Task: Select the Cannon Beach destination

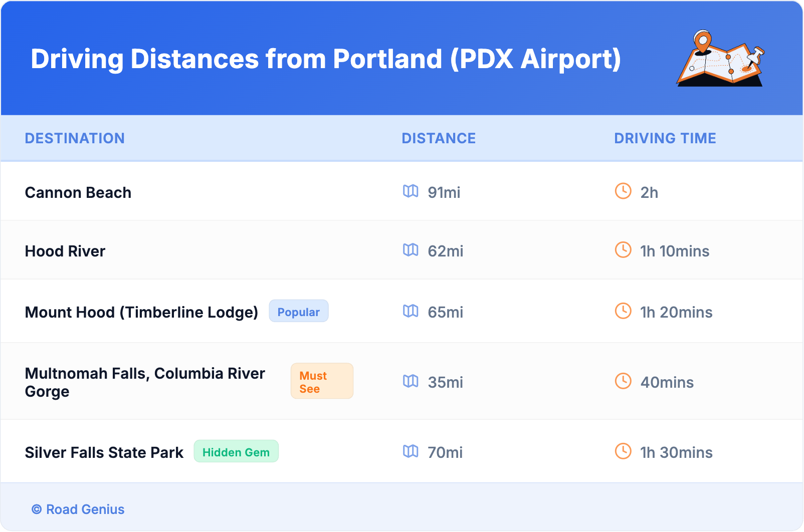Action: pyautogui.click(x=78, y=193)
